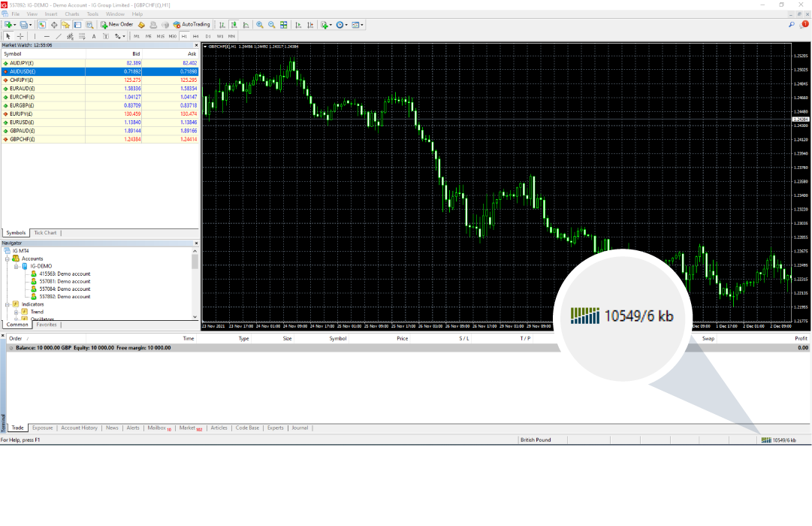The image size is (812, 526).
Task: Switch to the Favorites tab in Navigator
Action: click(x=46, y=325)
